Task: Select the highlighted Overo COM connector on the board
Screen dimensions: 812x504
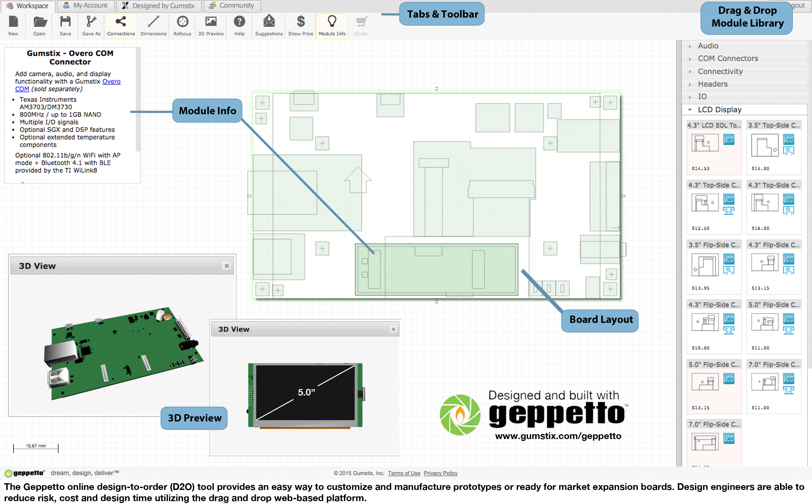Action: coord(436,269)
